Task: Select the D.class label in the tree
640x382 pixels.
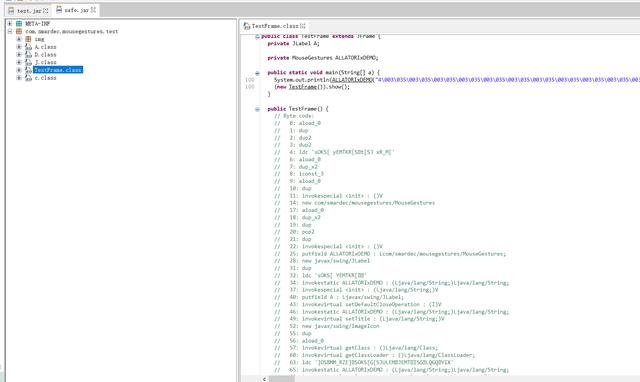Action: (x=45, y=55)
